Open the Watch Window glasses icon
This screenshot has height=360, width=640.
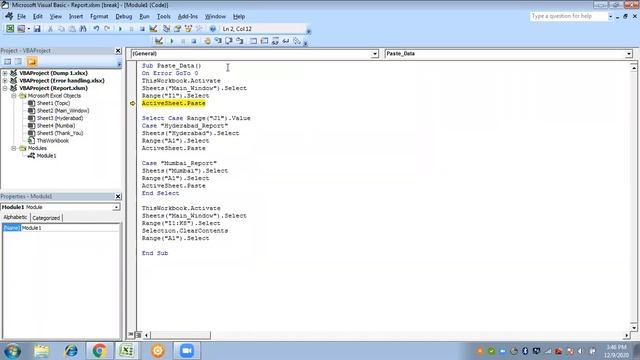[275, 41]
